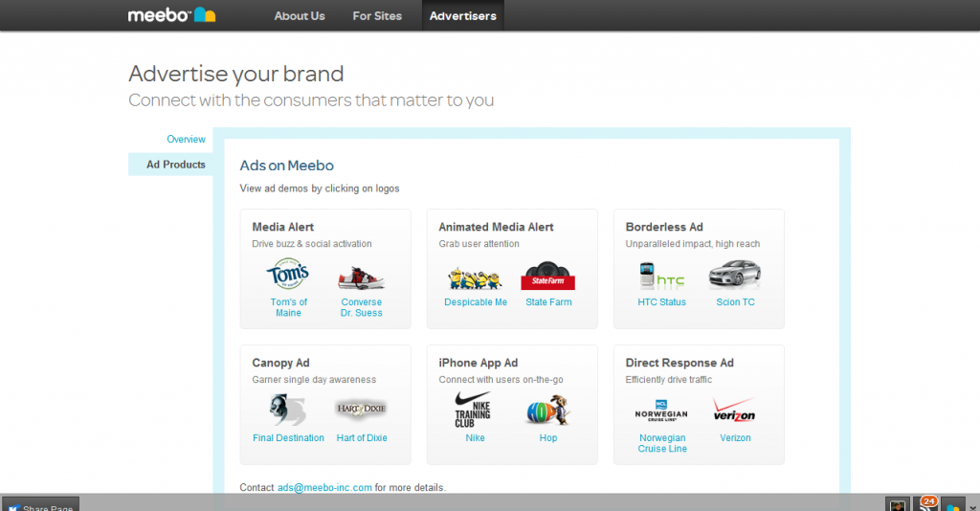Go to the For Sites section

click(377, 15)
